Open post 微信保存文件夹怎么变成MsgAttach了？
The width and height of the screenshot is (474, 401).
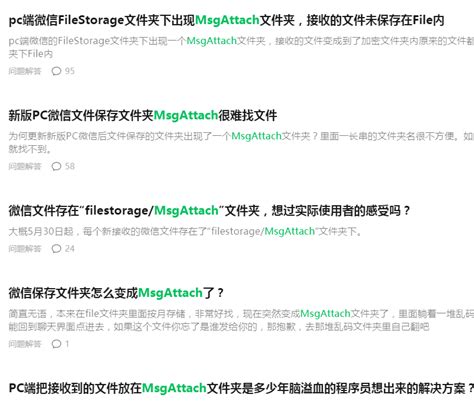point(116,293)
